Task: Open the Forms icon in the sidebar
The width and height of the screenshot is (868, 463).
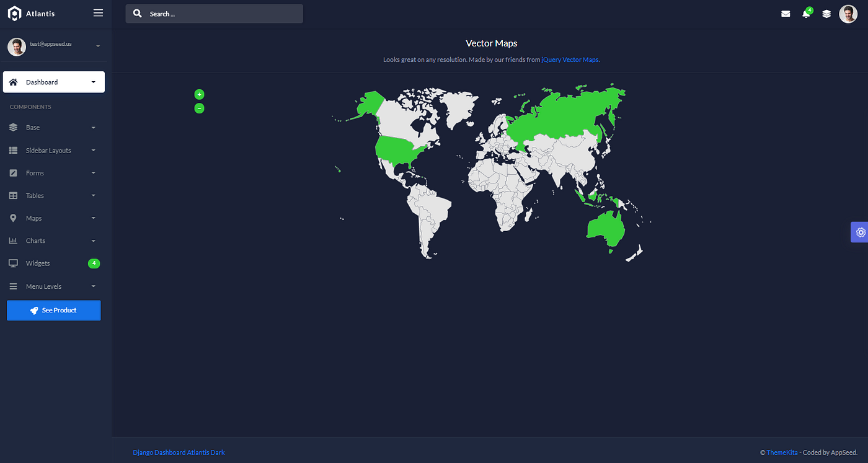Action: [x=13, y=172]
